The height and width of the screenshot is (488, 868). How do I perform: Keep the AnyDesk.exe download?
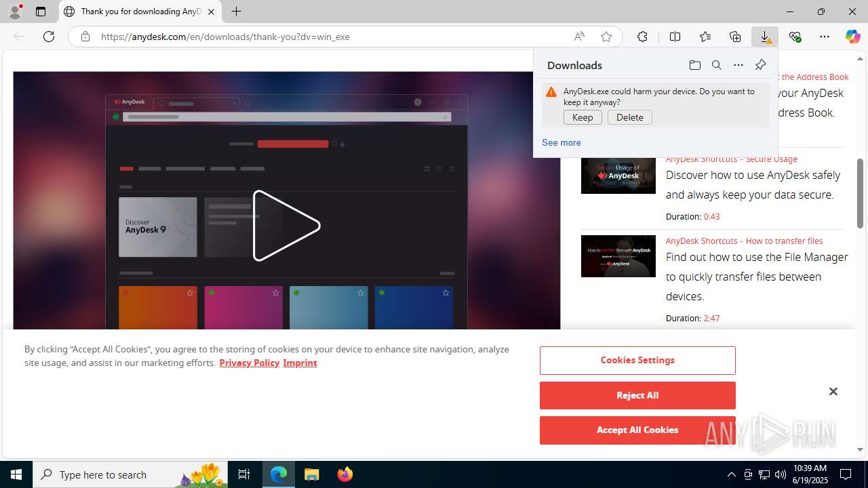coord(583,117)
